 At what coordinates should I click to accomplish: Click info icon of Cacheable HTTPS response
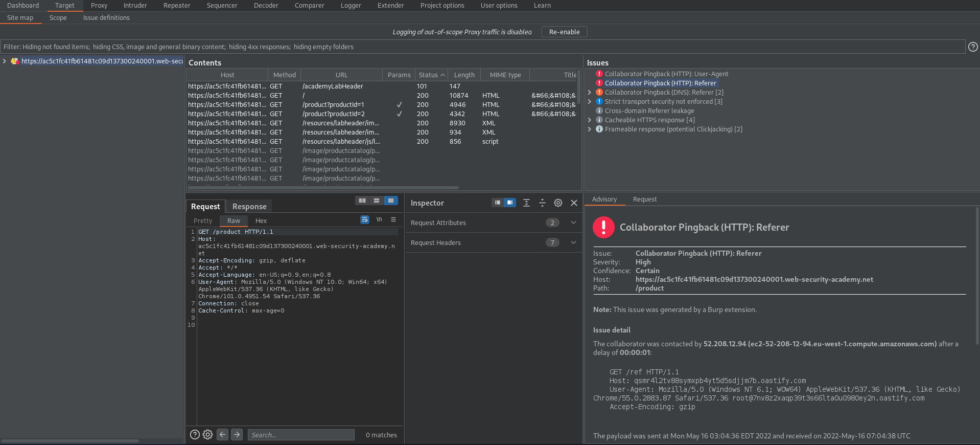point(599,120)
